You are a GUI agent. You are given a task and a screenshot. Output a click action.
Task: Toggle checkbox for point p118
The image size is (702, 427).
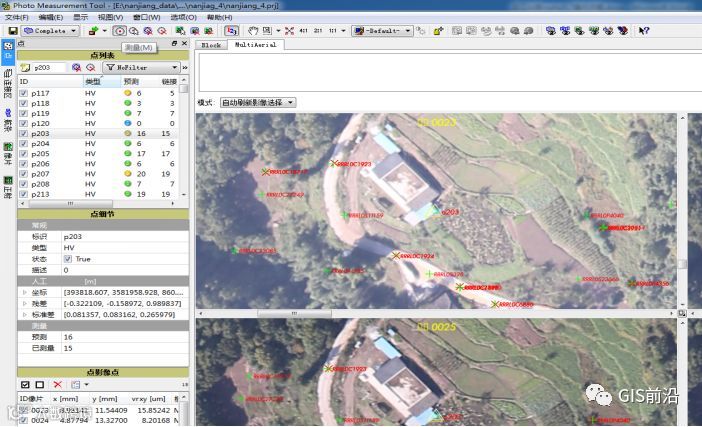click(23, 103)
